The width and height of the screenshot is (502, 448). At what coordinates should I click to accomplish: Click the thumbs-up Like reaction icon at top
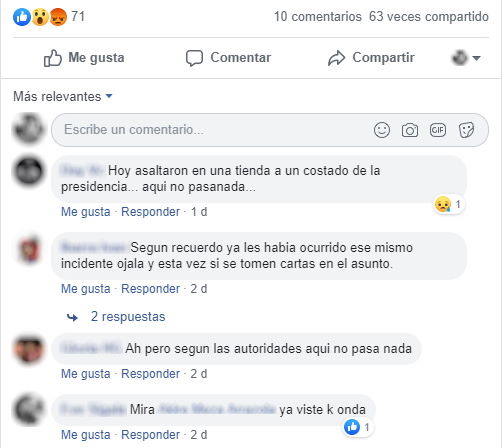point(22,17)
